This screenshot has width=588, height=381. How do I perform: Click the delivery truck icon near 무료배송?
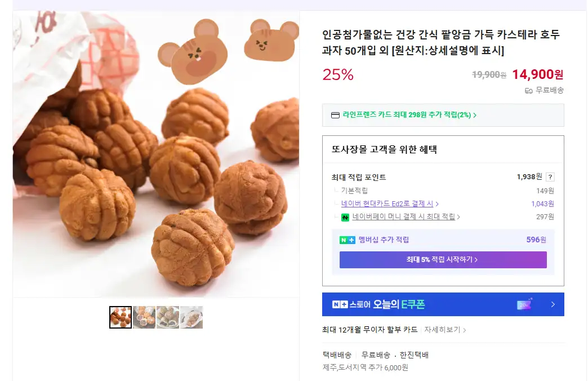tap(528, 91)
